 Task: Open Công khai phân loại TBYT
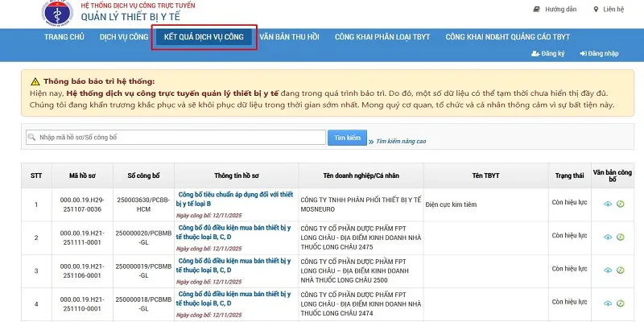coord(382,37)
